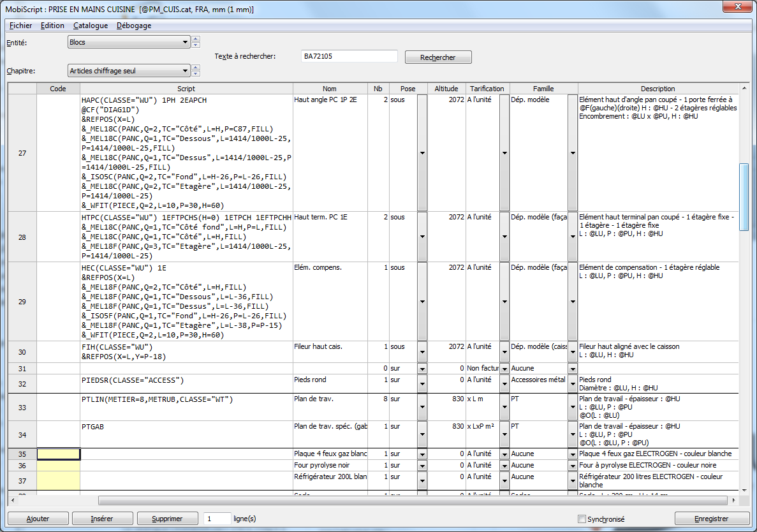Expand the Entité dropdown showing Blocs

(128, 42)
